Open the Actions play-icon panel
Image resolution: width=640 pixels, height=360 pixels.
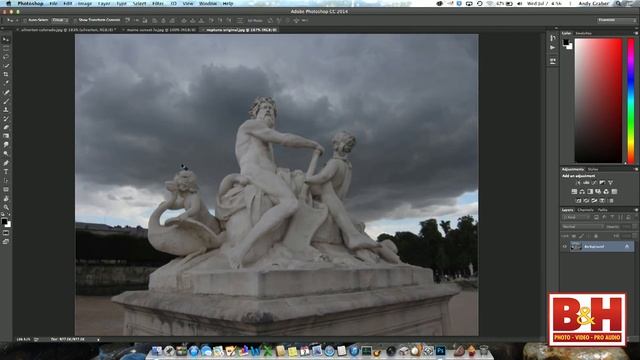[553, 48]
